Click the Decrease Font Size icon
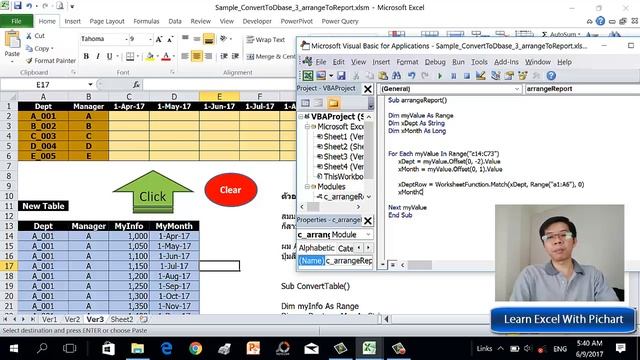 point(170,39)
